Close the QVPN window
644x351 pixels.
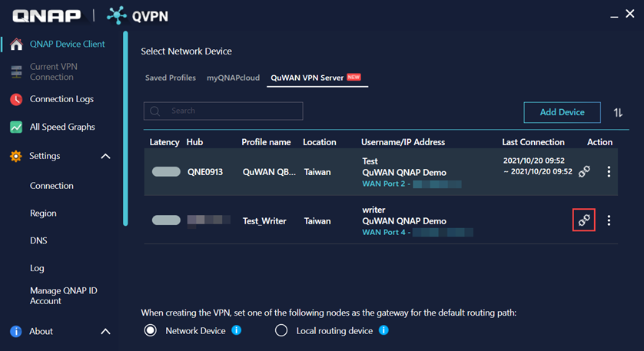(630, 14)
